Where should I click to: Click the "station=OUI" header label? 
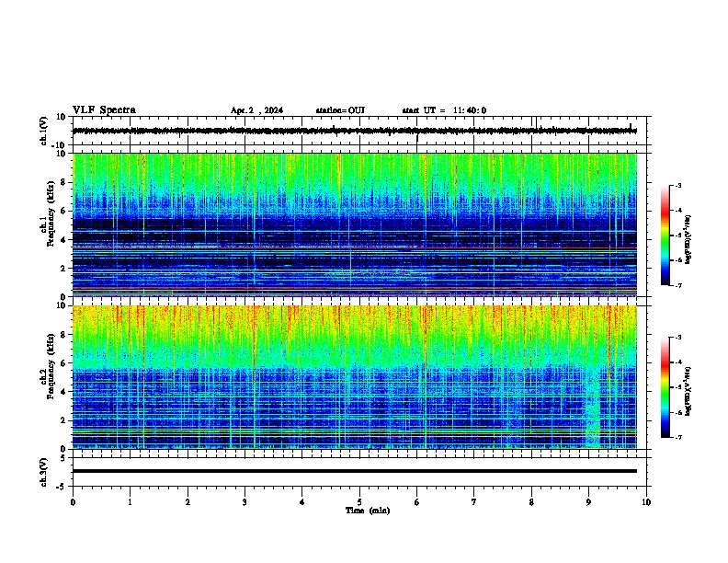[340, 110]
